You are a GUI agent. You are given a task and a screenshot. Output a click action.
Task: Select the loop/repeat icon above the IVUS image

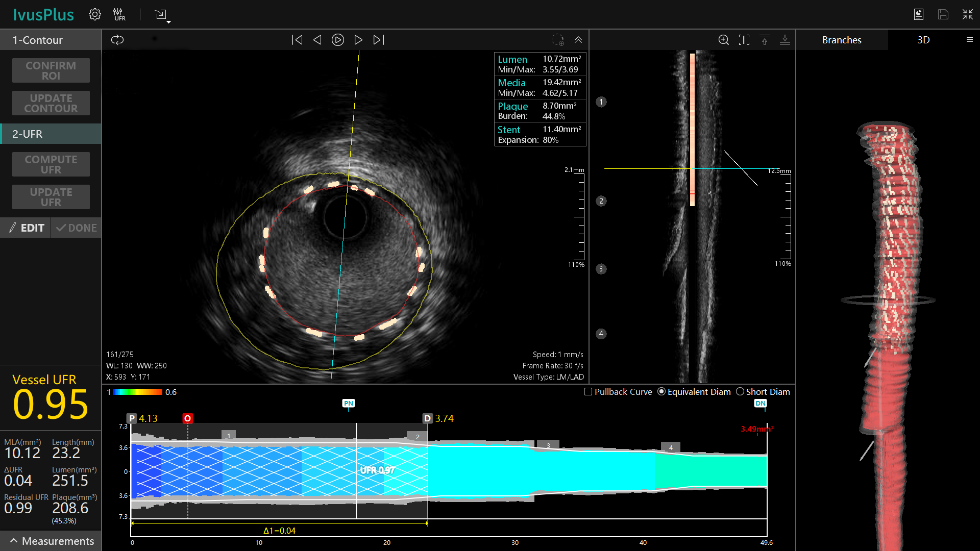tap(117, 39)
